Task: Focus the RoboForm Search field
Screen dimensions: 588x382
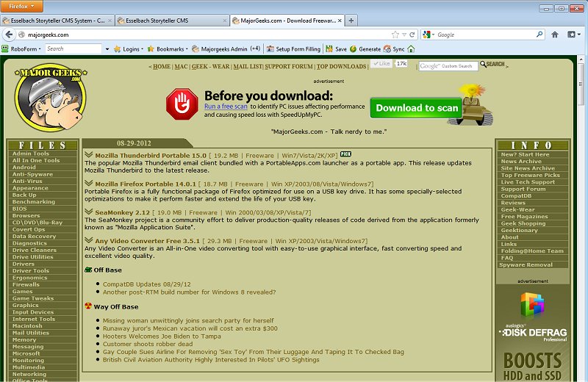Action: 73,48
